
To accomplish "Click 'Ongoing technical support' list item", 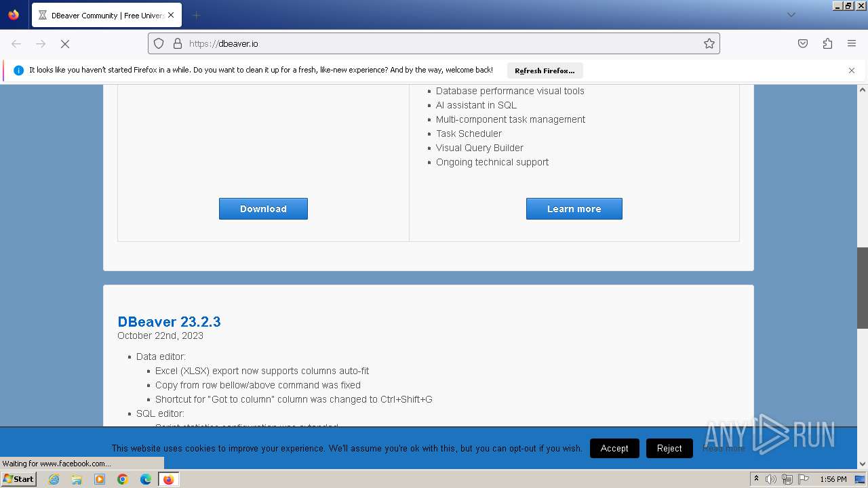I will (x=492, y=162).
